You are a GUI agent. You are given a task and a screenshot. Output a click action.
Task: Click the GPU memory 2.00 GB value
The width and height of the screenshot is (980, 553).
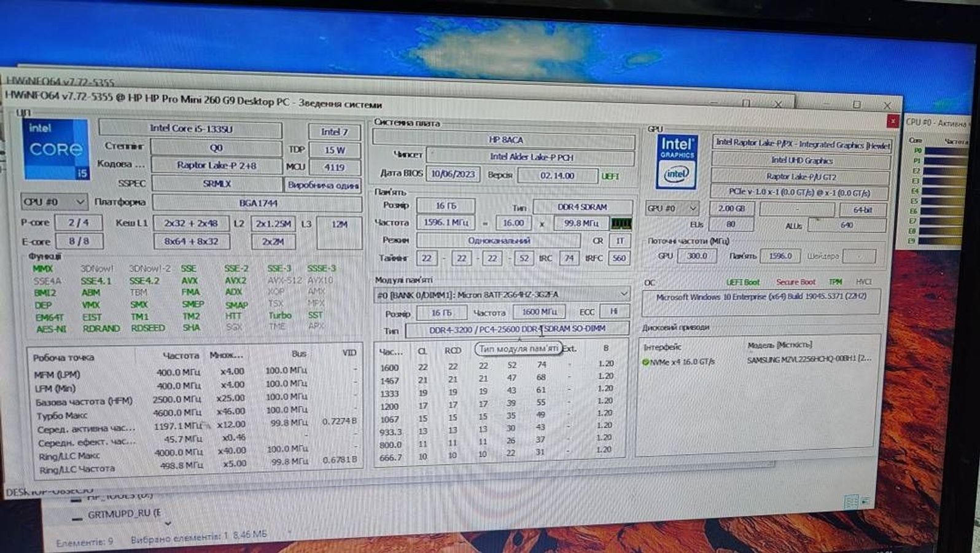[x=731, y=208]
